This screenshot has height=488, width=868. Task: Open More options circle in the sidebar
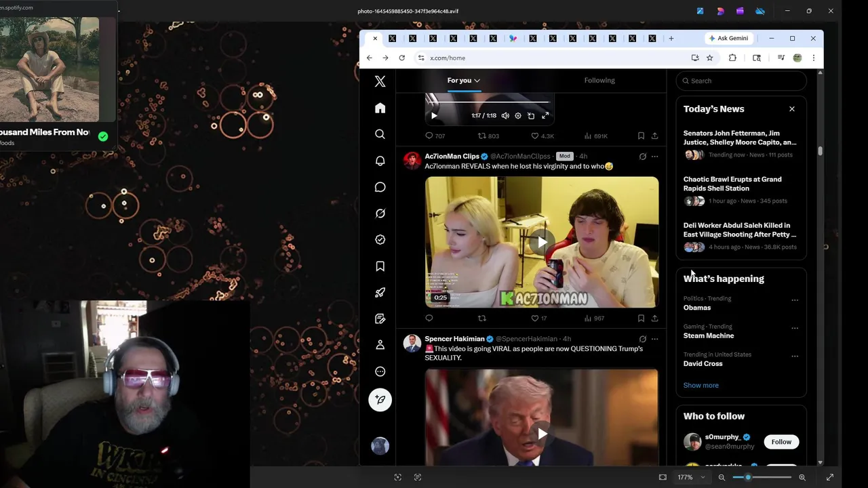pyautogui.click(x=380, y=371)
